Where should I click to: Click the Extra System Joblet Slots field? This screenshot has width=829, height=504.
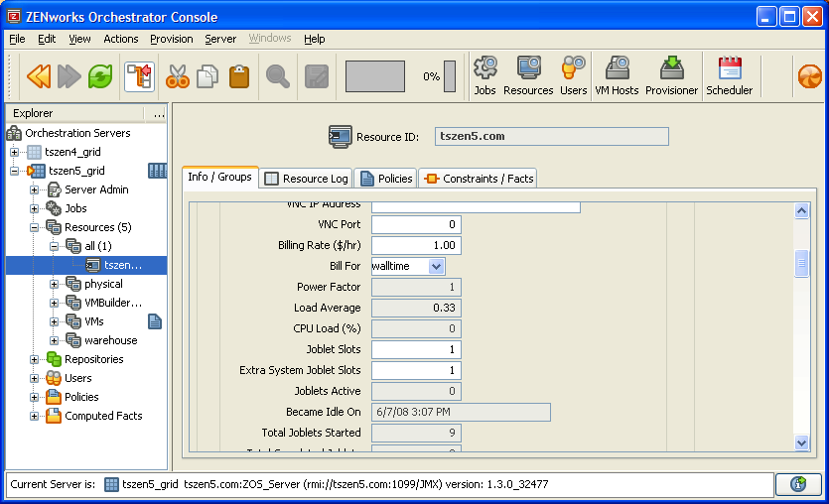416,370
